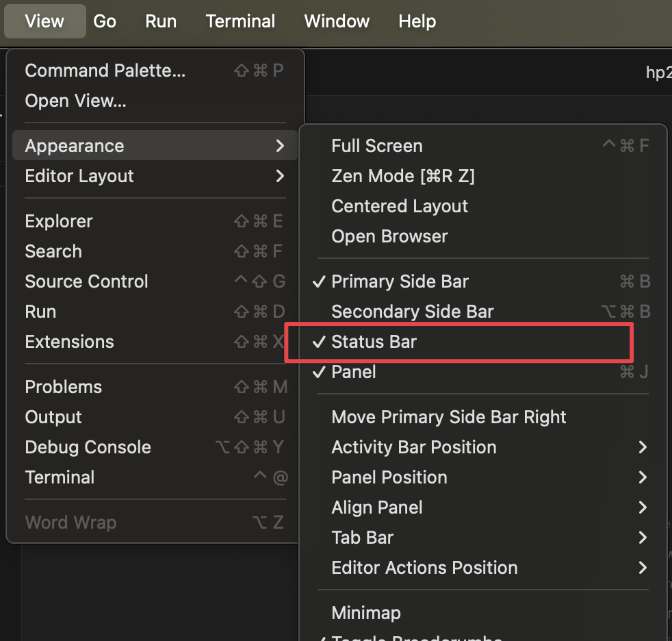Click the Go menu
Viewport: 672px width, 641px height.
[105, 21]
